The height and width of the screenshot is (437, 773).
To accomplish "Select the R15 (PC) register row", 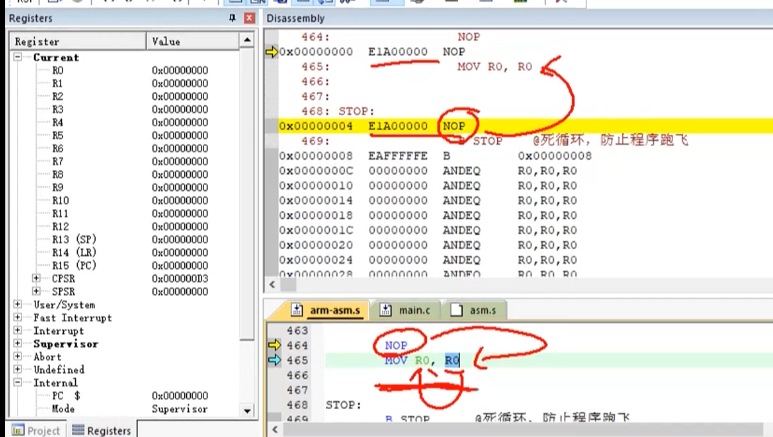I will coord(126,265).
